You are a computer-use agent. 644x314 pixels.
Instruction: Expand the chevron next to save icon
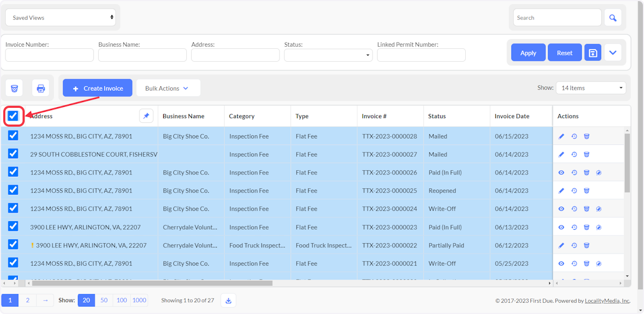pos(613,53)
